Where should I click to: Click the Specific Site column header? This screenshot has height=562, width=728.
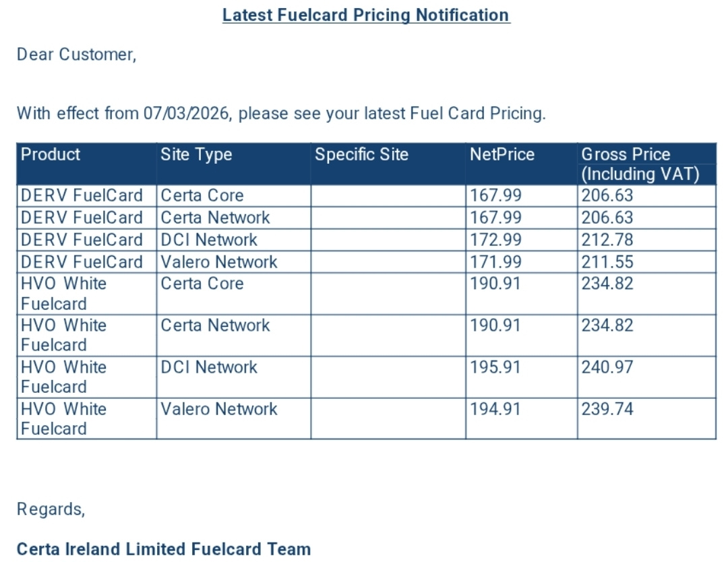[362, 154]
